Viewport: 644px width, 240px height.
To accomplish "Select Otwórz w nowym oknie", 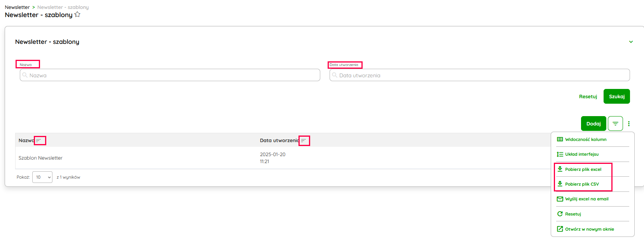I will point(589,229).
